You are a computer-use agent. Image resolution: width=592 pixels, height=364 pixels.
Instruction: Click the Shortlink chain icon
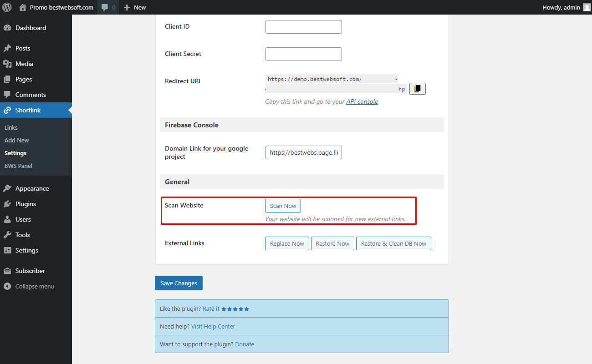[7, 110]
